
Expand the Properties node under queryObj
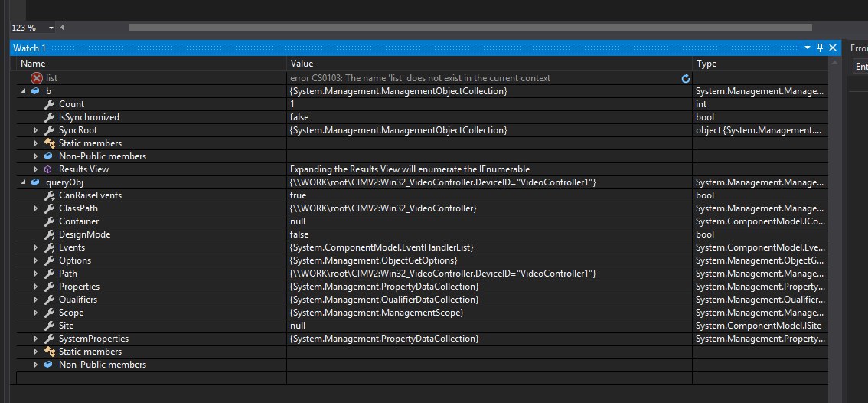[36, 287]
